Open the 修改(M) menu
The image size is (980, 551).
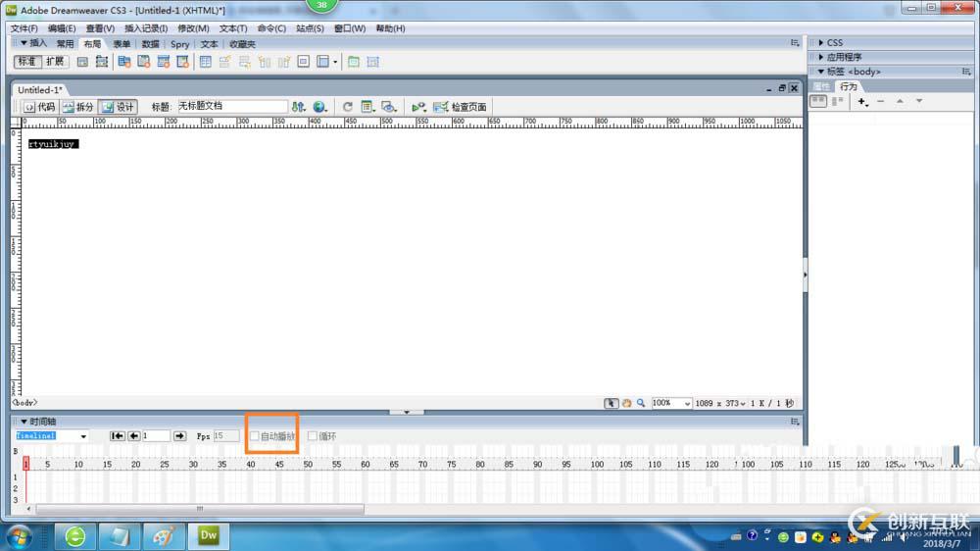click(x=193, y=28)
